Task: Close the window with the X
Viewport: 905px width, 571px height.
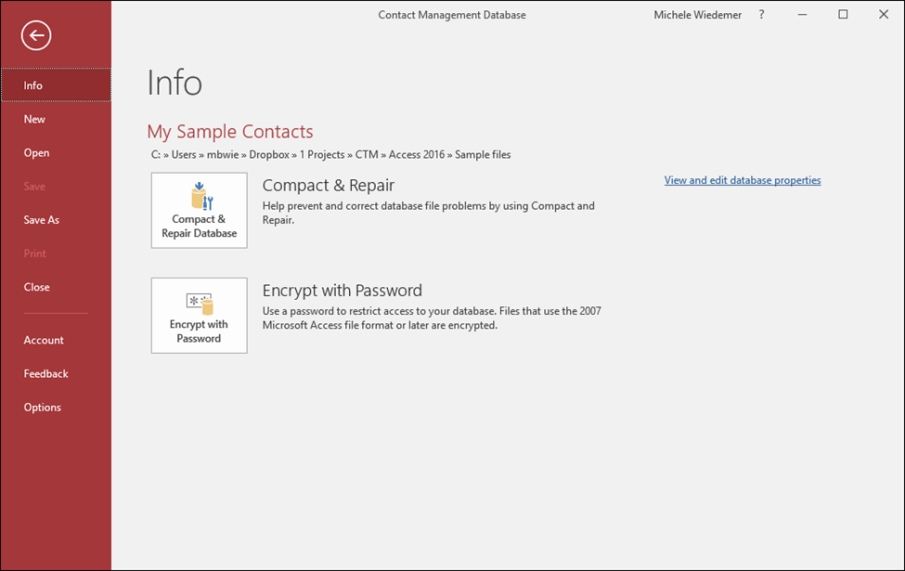Action: pos(884,14)
